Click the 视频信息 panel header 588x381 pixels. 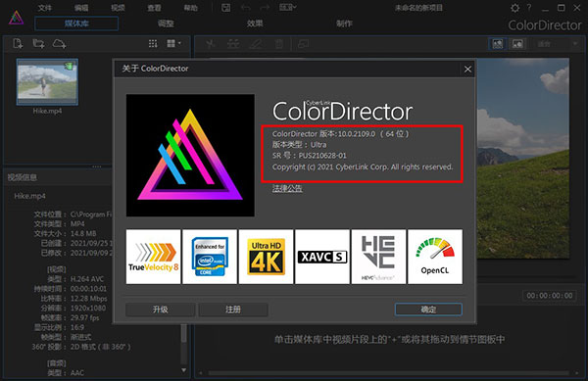point(23,177)
